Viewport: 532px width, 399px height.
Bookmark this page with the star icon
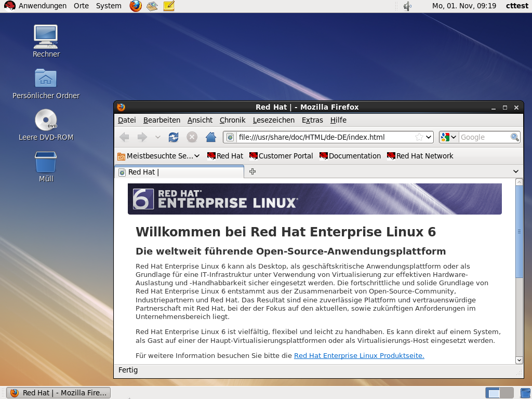tap(419, 137)
